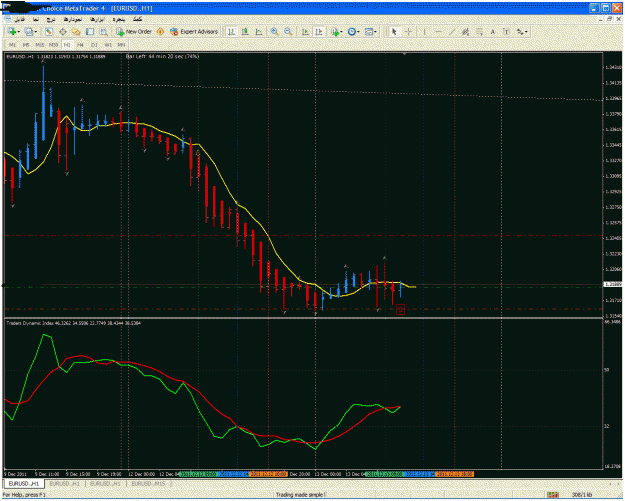Open the نما (View) menu
Viewport: 625px width, 501px height.
point(36,19)
